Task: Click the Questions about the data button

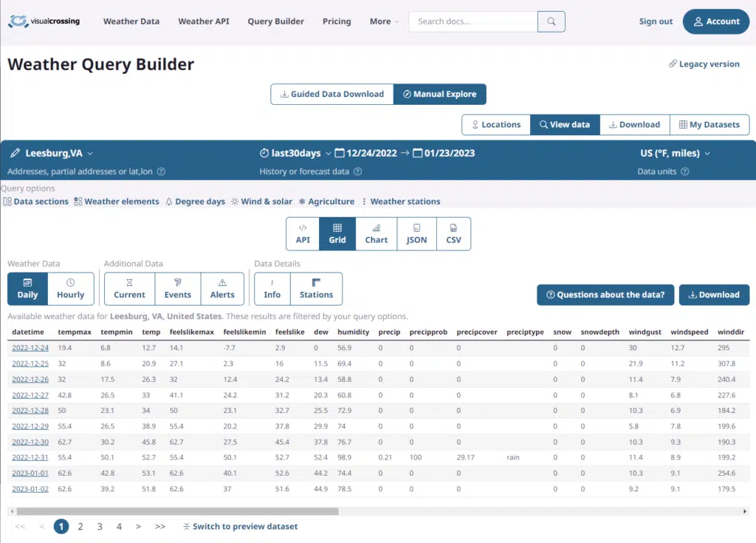Action: tap(605, 295)
